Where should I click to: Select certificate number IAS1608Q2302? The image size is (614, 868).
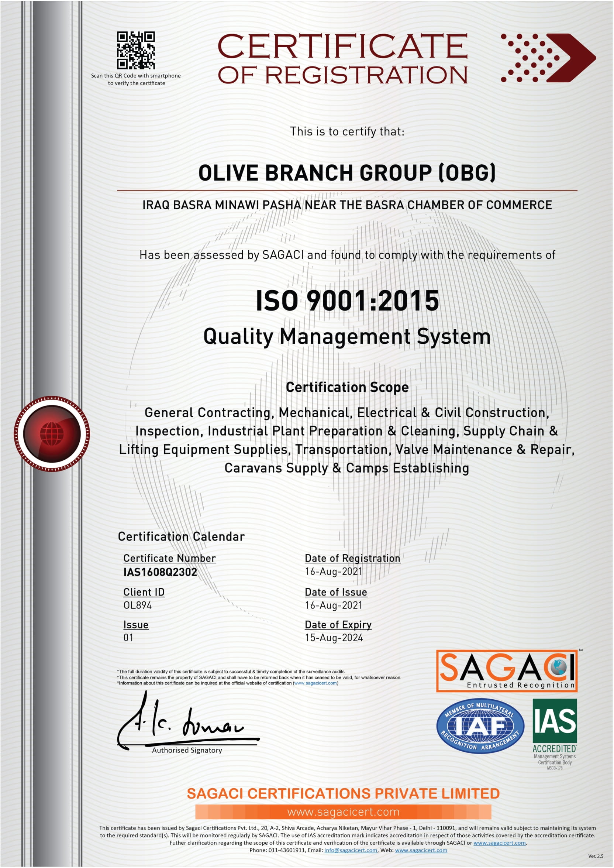160,572
